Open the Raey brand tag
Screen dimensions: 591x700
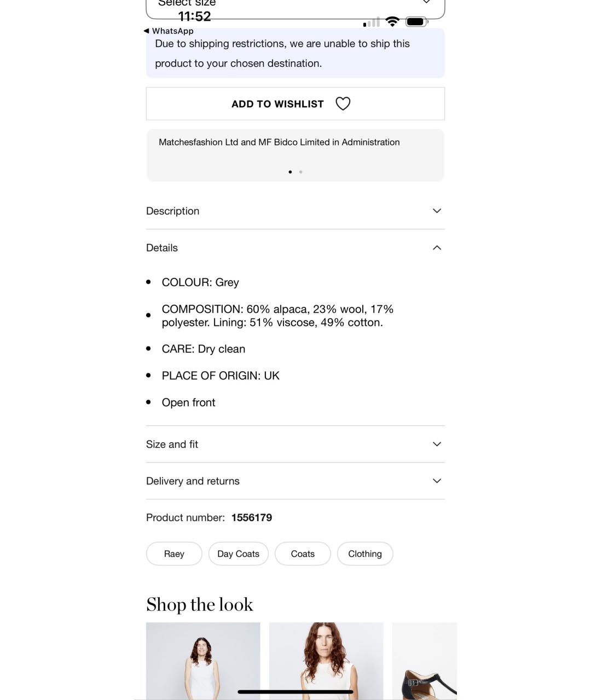pyautogui.click(x=174, y=553)
